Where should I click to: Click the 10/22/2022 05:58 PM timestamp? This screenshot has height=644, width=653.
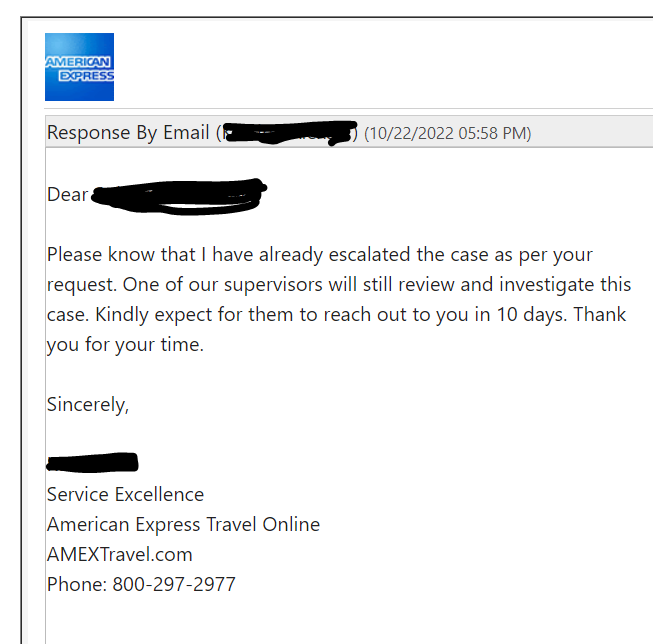pyautogui.click(x=448, y=133)
